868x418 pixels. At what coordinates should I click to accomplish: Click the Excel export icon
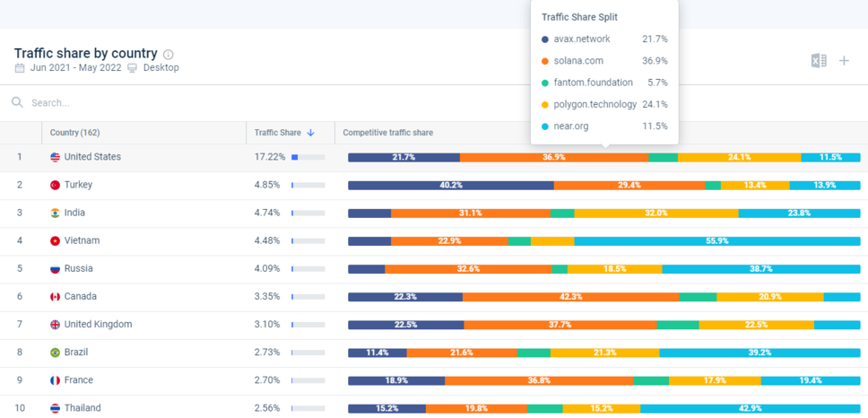click(819, 61)
